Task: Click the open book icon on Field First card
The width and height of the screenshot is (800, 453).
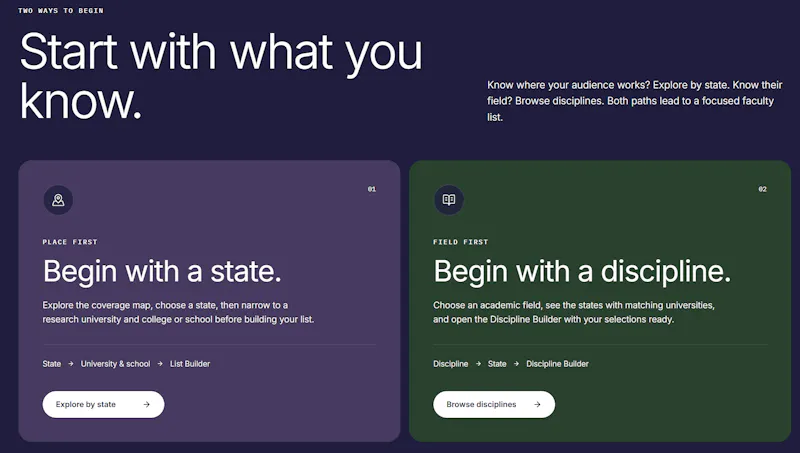Action: [449, 199]
